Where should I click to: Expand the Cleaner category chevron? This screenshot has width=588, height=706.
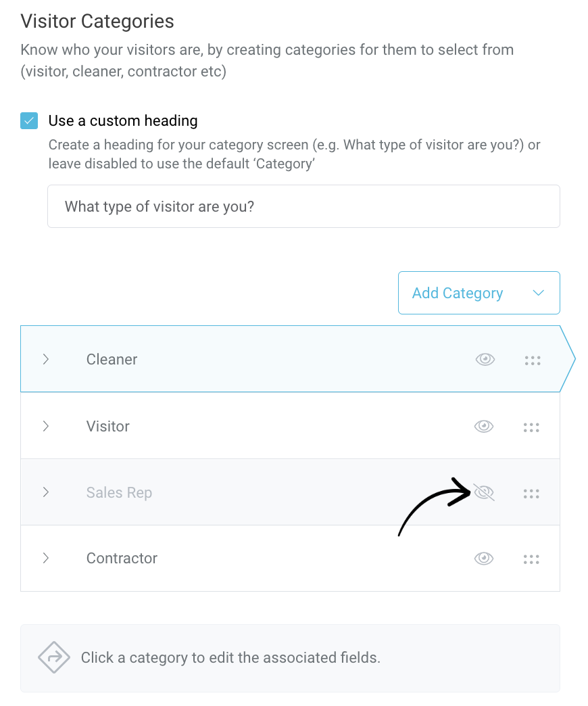pos(45,359)
